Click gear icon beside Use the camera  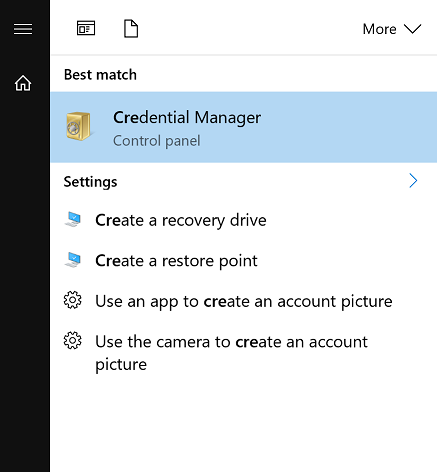[72, 340]
